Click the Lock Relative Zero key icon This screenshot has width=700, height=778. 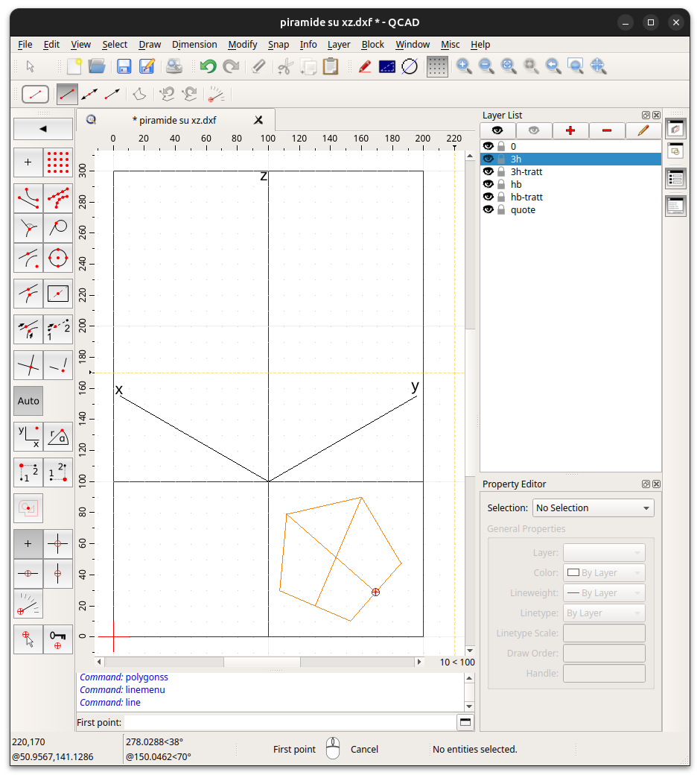58,639
